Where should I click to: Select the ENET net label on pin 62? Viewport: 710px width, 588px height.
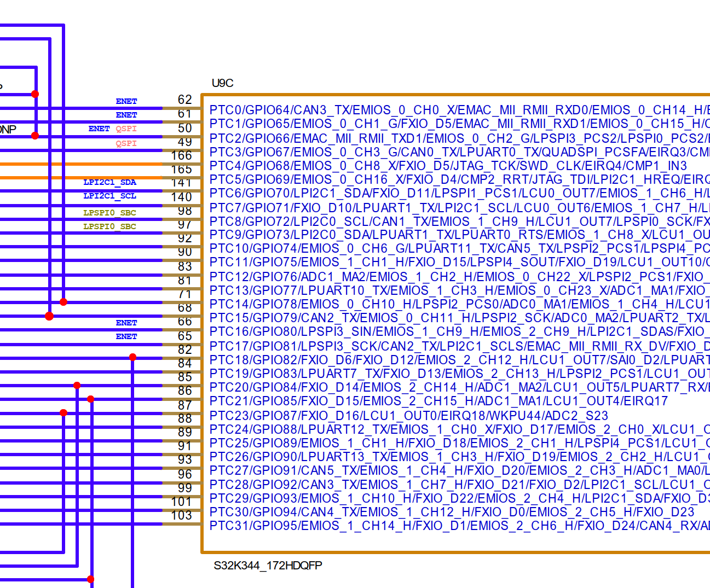tap(126, 101)
